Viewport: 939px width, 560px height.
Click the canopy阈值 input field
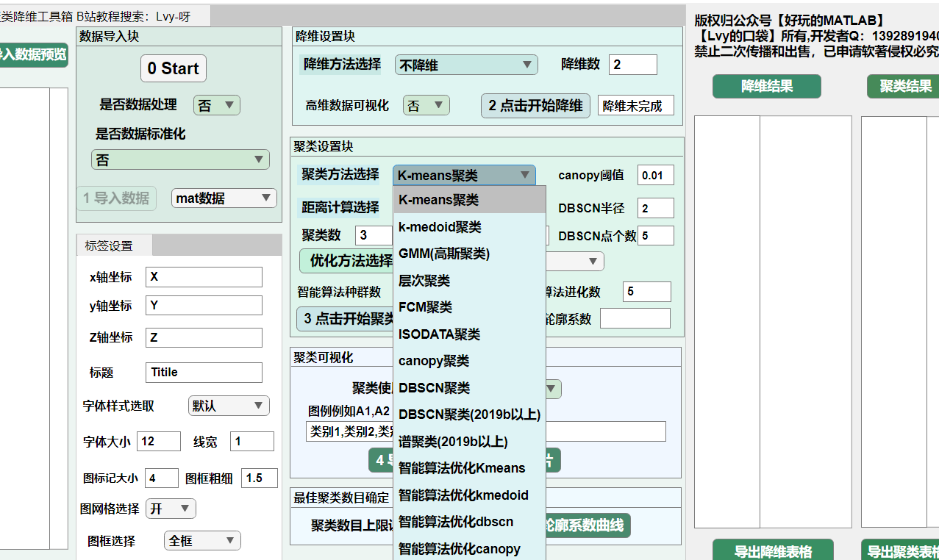[x=655, y=175]
